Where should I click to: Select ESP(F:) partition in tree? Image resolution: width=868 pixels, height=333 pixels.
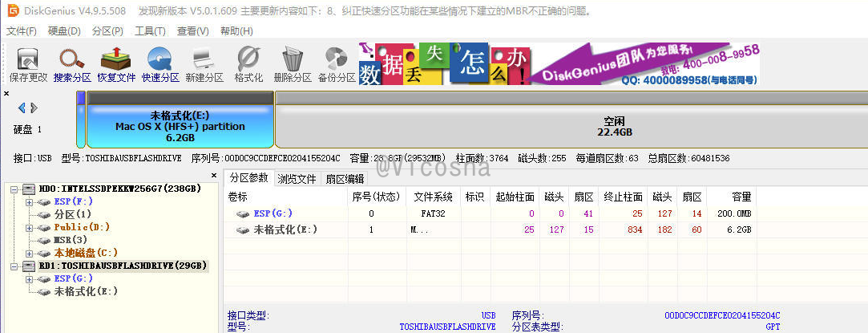(x=73, y=201)
